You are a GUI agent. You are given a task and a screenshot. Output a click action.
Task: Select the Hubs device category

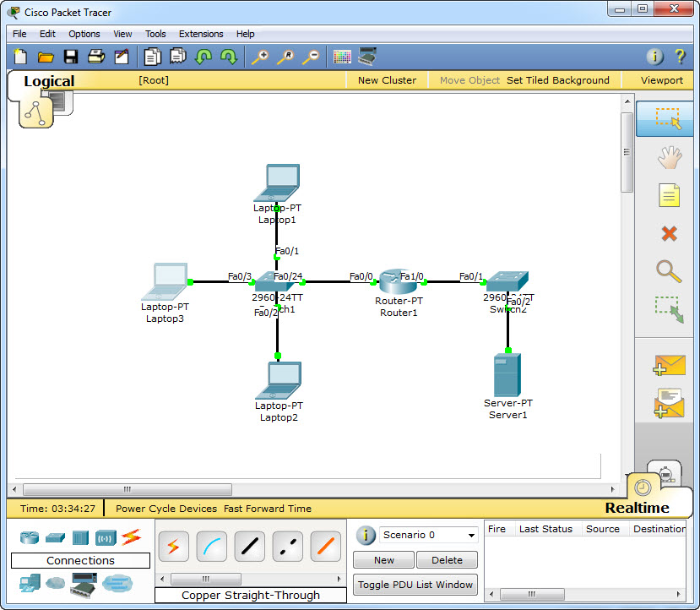80,537
